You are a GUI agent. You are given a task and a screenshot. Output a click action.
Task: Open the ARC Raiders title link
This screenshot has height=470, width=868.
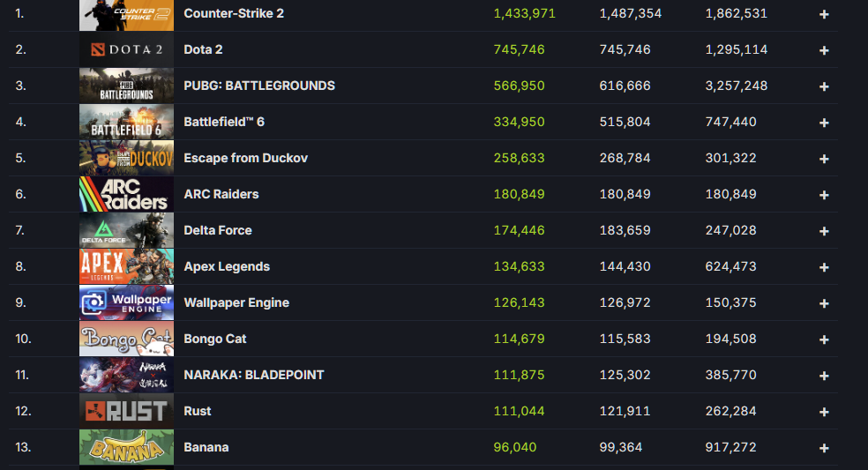click(x=221, y=194)
